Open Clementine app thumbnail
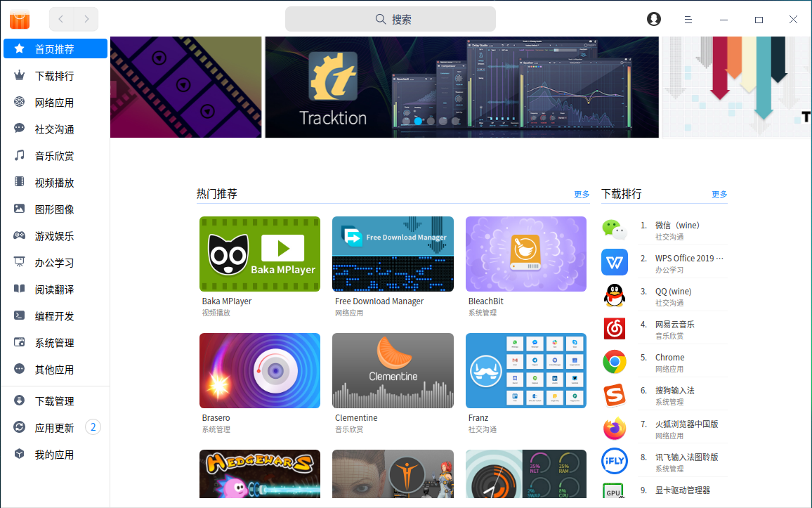The width and height of the screenshot is (812, 508). (393, 370)
